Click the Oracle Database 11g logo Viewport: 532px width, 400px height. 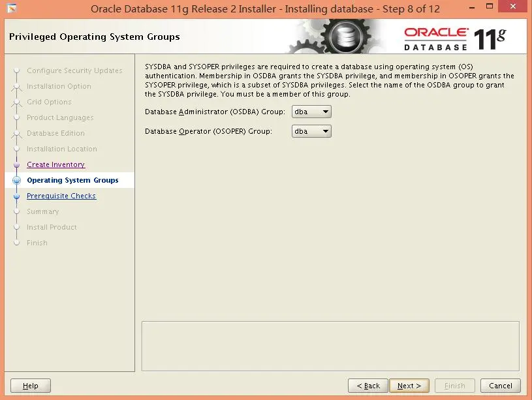[454, 39]
